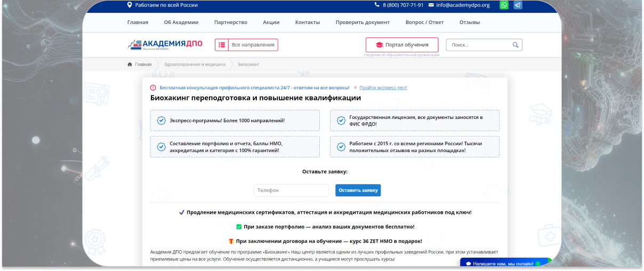Open the Вопрос / Ответ menu item

[x=424, y=22]
